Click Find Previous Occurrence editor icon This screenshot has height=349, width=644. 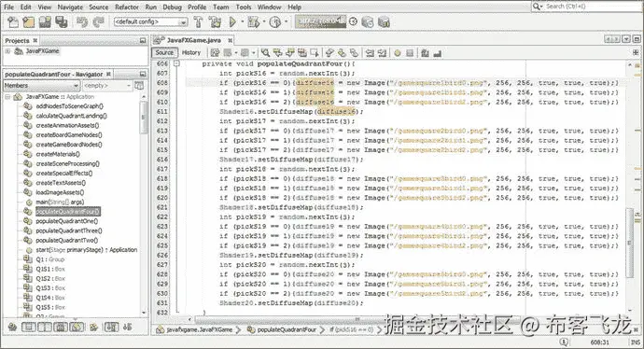click(277, 52)
